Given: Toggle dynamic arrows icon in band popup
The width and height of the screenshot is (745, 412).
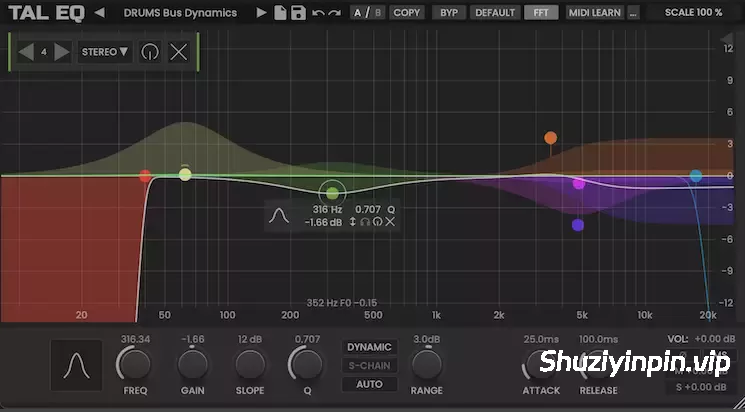Looking at the screenshot, I should pos(353,221).
